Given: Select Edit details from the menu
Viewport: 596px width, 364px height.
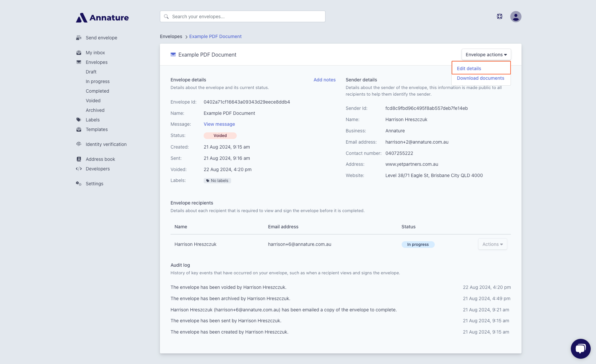Looking at the screenshot, I should pyautogui.click(x=469, y=68).
